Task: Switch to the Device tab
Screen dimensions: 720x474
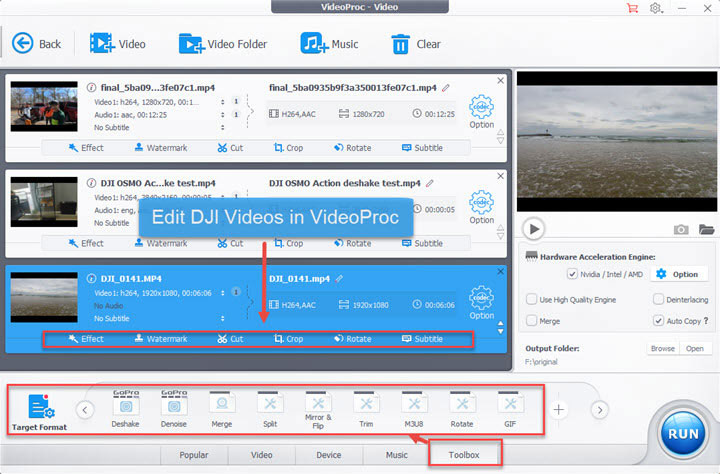Action: pyautogui.click(x=328, y=455)
